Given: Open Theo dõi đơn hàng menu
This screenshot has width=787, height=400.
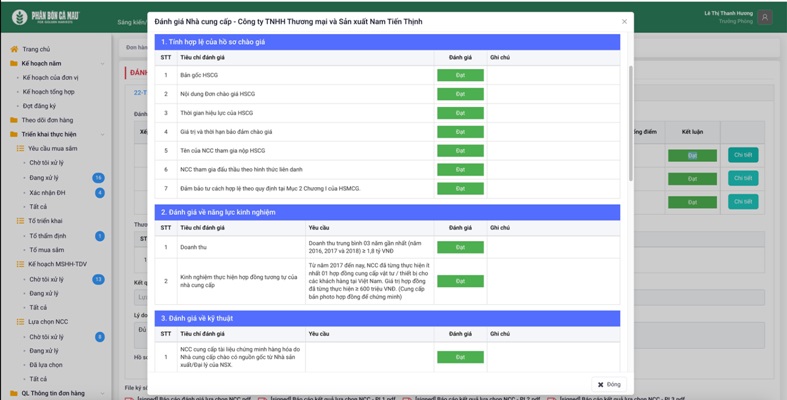Looking at the screenshot, I should tap(47, 120).
